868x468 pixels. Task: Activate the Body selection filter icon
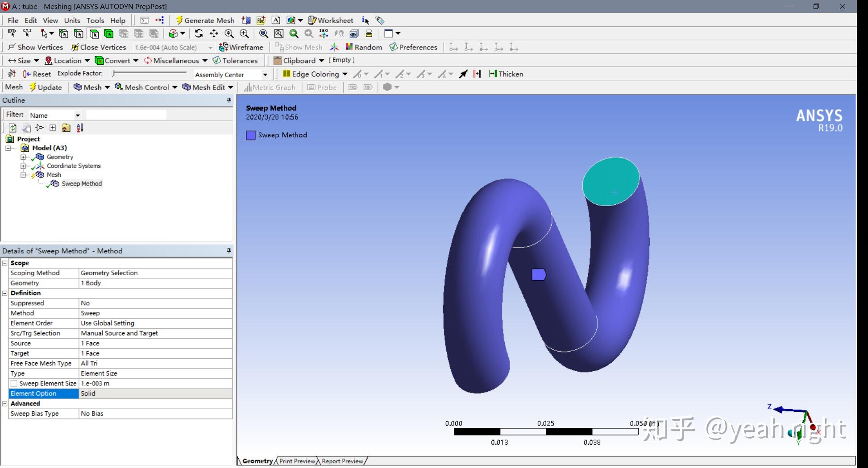pos(108,33)
